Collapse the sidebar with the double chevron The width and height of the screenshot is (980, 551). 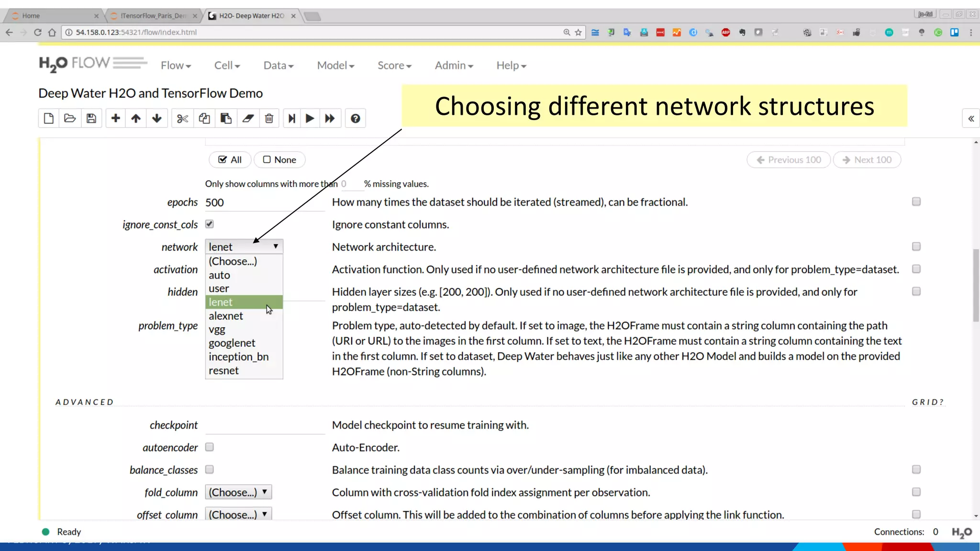coord(971,119)
